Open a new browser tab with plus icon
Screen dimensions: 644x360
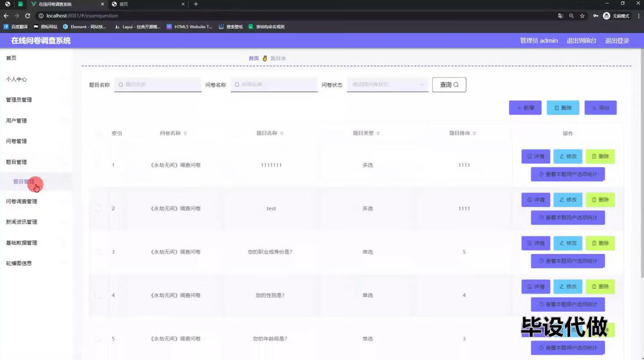(196, 4)
